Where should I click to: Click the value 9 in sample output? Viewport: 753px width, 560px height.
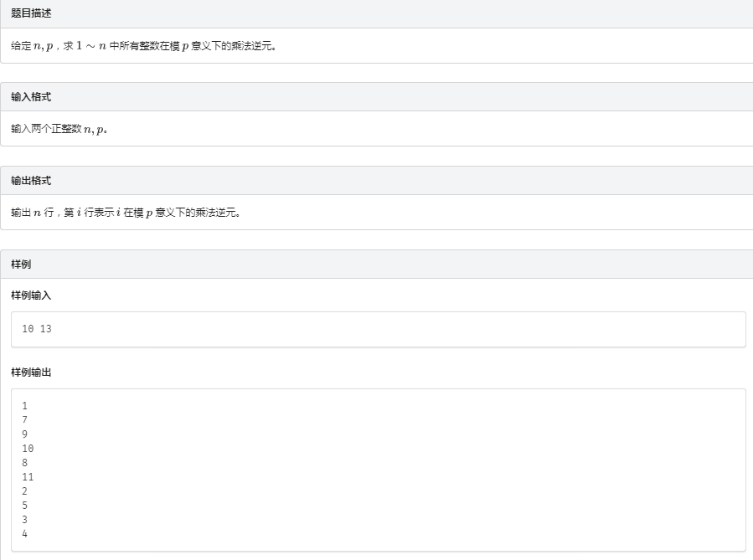tap(25, 434)
